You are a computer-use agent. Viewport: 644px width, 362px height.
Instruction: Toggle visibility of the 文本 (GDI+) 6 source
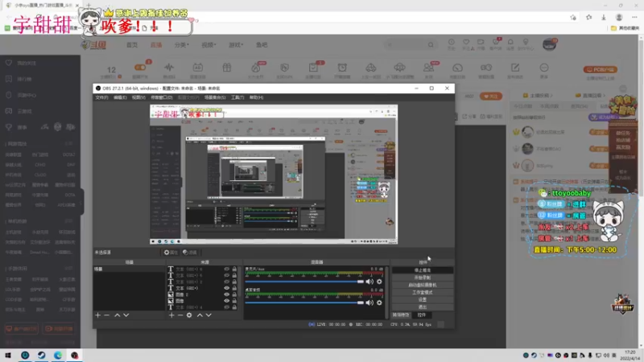point(226,269)
